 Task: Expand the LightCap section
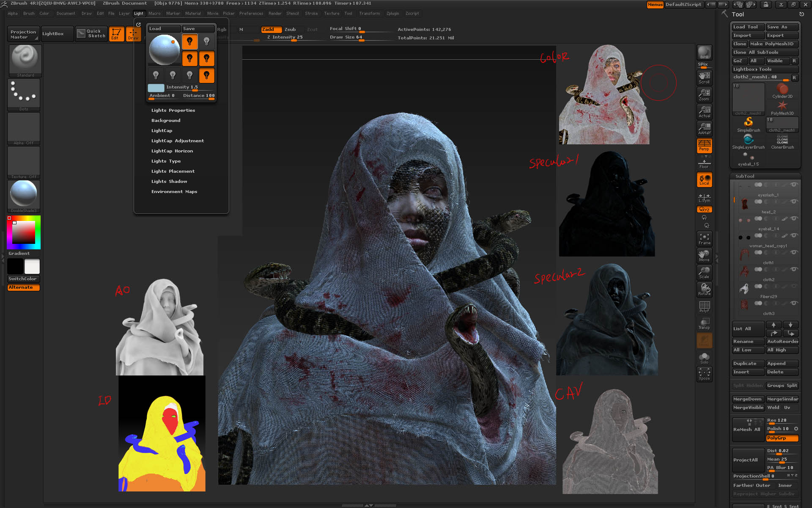coord(162,130)
